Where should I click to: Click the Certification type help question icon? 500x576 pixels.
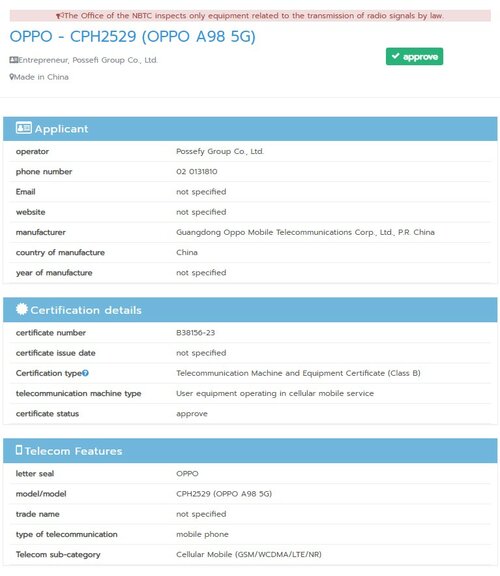point(85,373)
